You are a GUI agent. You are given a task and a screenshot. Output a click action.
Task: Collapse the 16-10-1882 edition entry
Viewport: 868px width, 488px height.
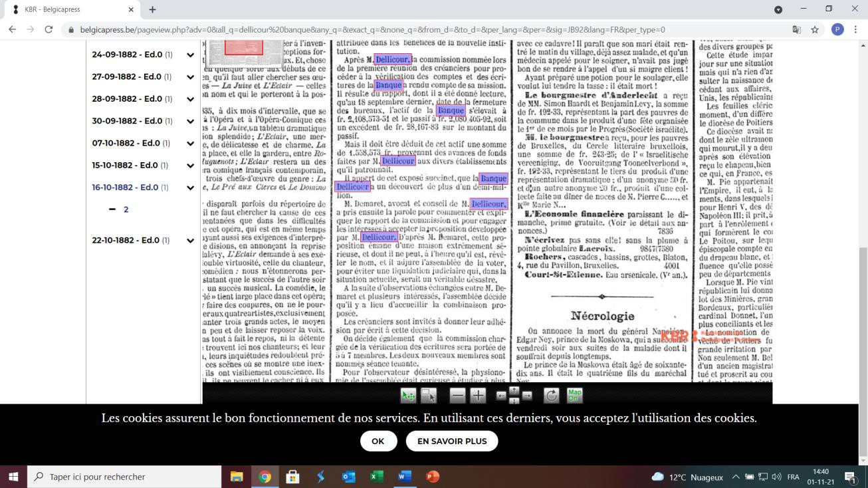[190, 187]
